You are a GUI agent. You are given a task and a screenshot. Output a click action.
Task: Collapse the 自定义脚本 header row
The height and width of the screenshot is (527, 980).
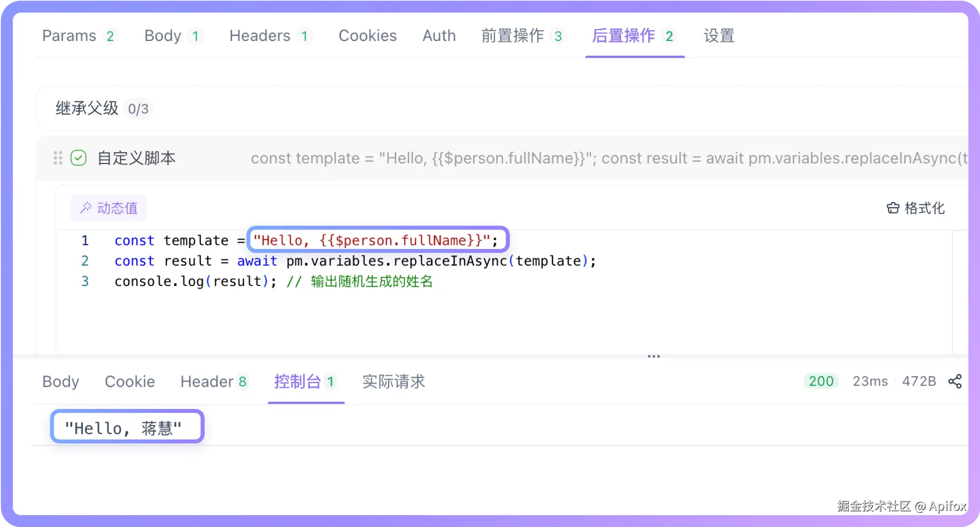(502, 158)
